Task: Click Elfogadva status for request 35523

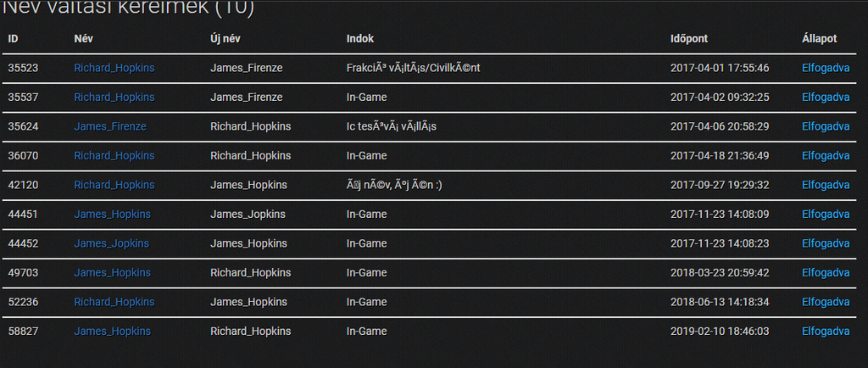Action: [x=826, y=68]
